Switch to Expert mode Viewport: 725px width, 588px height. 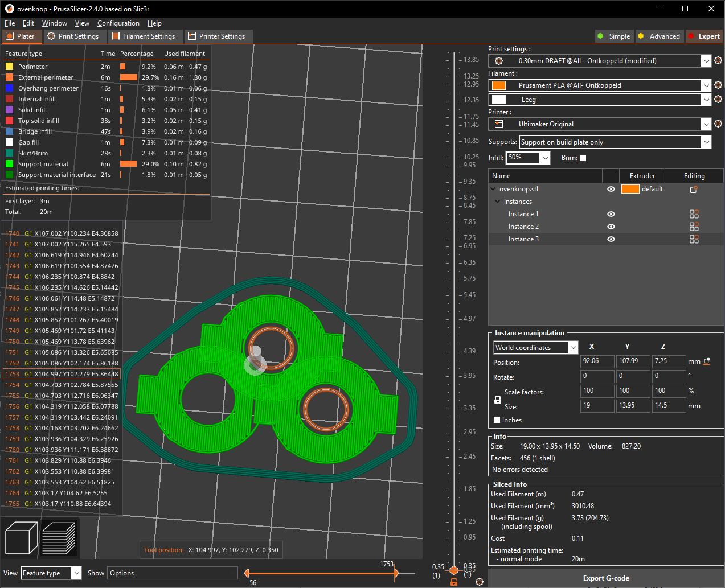pyautogui.click(x=704, y=36)
